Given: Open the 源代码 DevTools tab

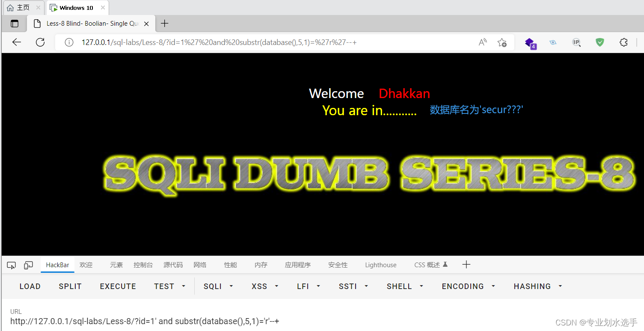Looking at the screenshot, I should pos(173,265).
